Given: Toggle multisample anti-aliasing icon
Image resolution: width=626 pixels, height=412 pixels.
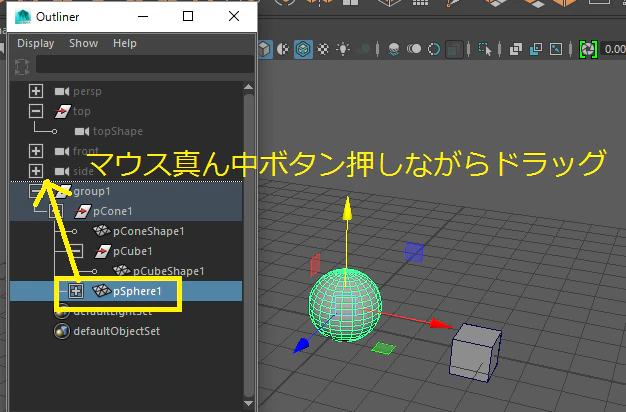Looking at the screenshot, I should [x=434, y=50].
